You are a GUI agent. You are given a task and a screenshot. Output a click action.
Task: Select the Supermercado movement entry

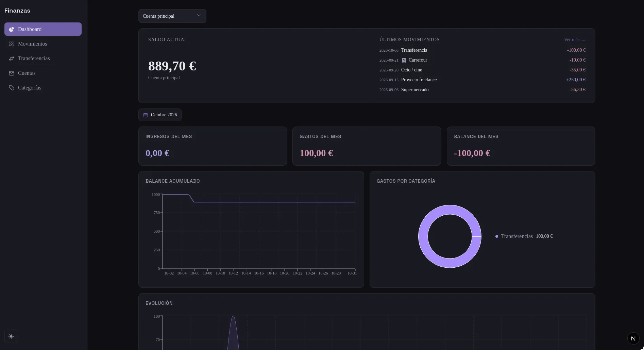pyautogui.click(x=482, y=90)
